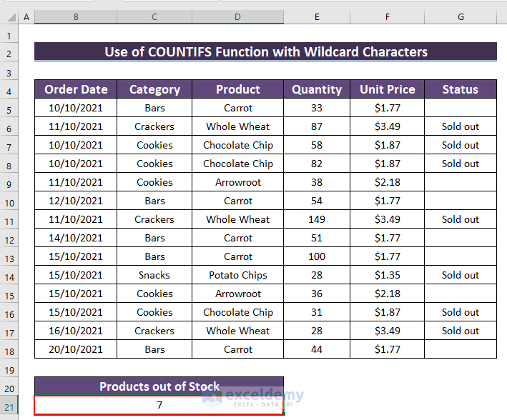Click the date cell 20/10/2021
Viewport: 507px width, 420px height.
tap(76, 349)
